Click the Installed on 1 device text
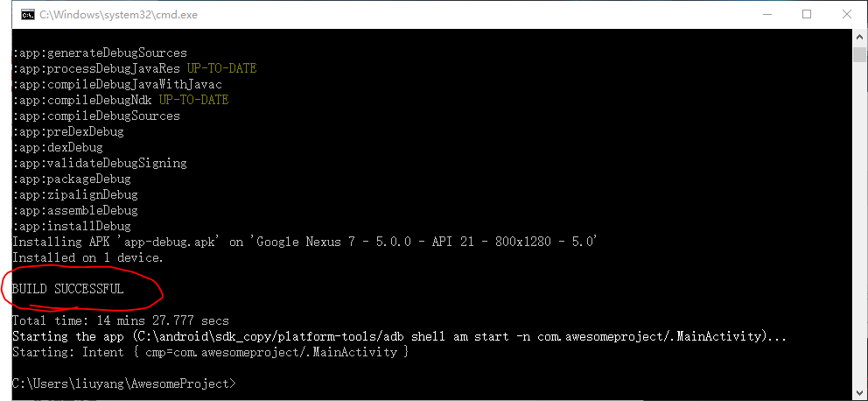Viewport: 868px width, 401px height. pos(87,257)
